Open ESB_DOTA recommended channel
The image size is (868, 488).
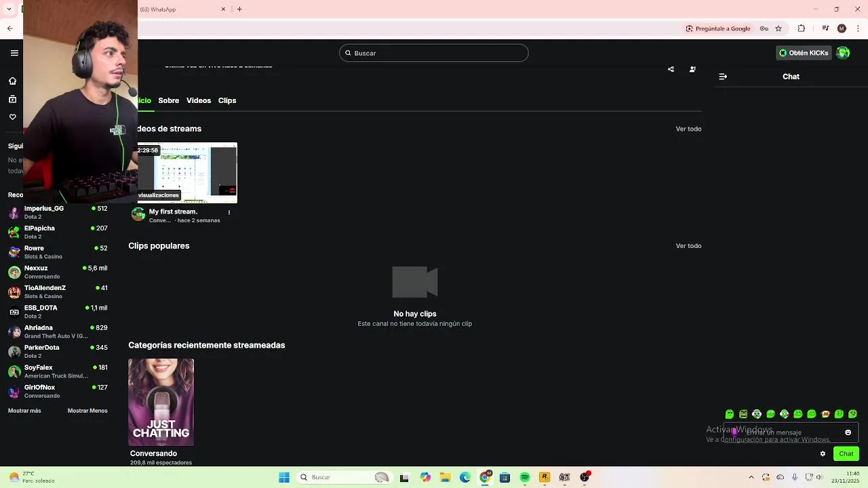[58, 312]
